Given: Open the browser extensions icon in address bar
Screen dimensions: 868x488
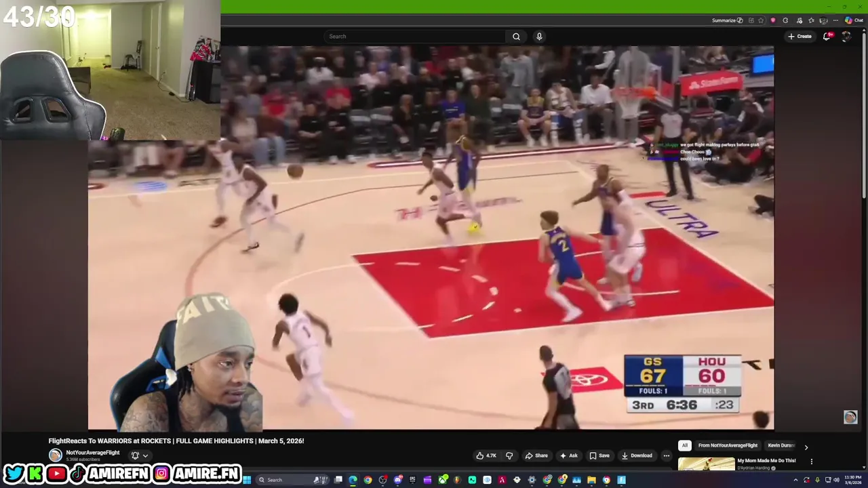Looking at the screenshot, I should pos(751,20).
